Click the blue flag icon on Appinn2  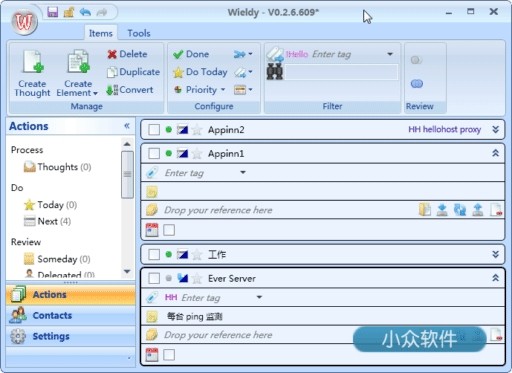pos(182,129)
